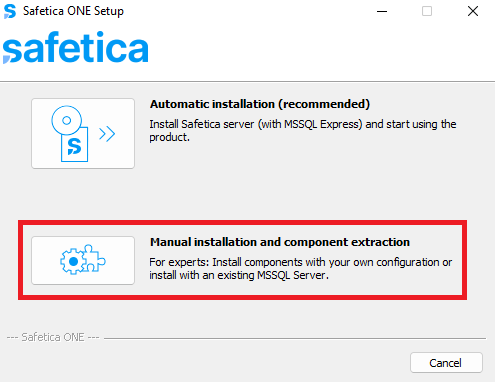Click the Automatic installation icon button
Screen dimensions: 495x382
click(83, 133)
